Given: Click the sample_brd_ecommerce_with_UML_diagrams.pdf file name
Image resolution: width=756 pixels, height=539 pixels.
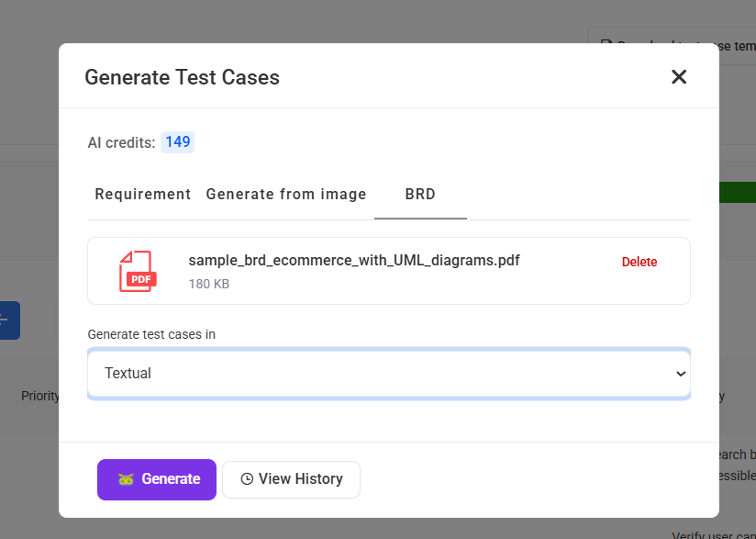Looking at the screenshot, I should click(x=354, y=261).
